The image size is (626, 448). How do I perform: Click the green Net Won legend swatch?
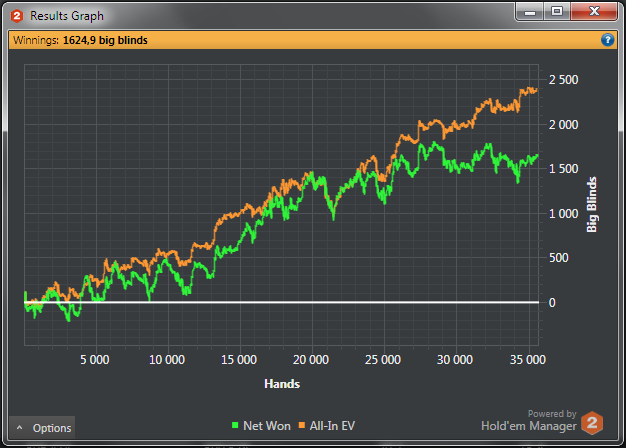[235, 426]
